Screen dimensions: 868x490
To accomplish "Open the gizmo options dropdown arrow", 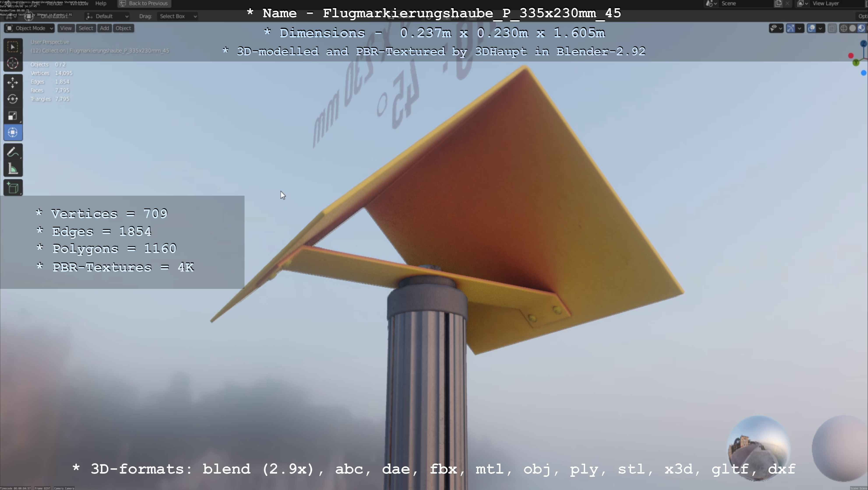I will 800,28.
